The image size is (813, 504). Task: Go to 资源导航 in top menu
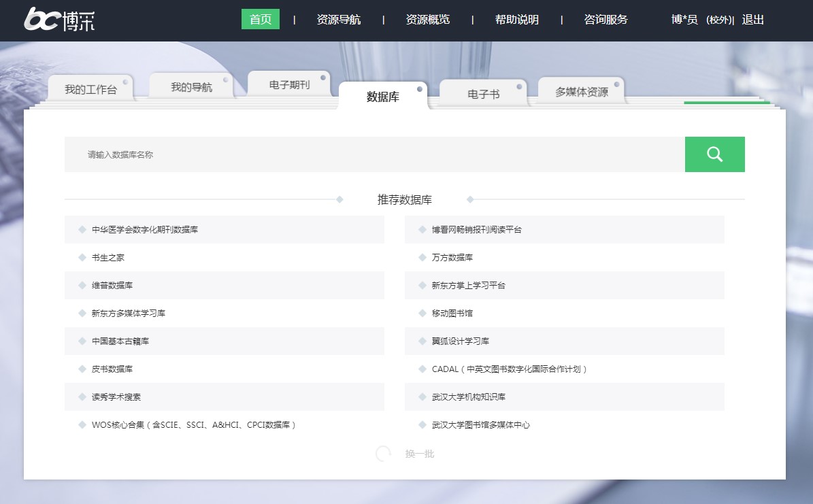pos(338,20)
